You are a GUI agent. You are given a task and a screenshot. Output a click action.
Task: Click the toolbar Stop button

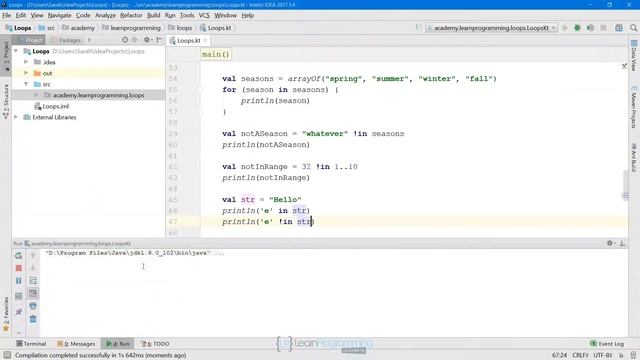(x=603, y=28)
